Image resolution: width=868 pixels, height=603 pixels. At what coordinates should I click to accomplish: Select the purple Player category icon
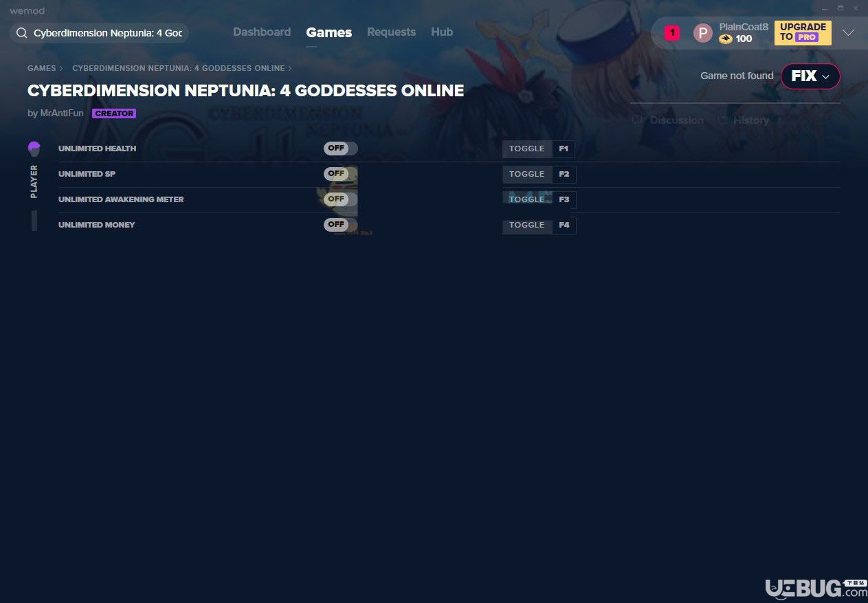click(34, 149)
